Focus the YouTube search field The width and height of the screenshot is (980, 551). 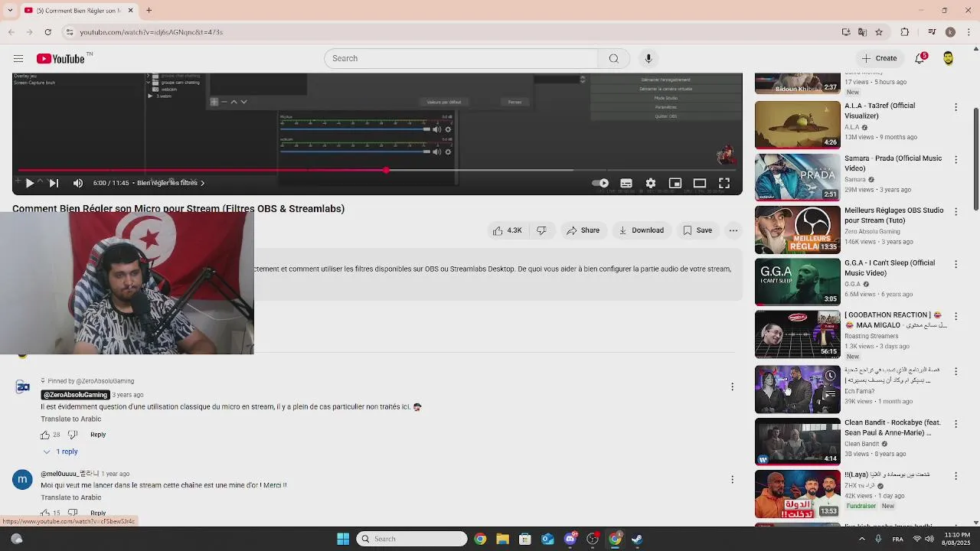pos(461,58)
